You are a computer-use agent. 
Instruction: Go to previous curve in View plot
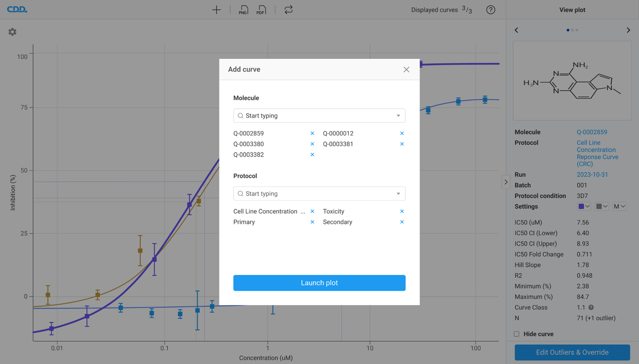click(x=517, y=30)
